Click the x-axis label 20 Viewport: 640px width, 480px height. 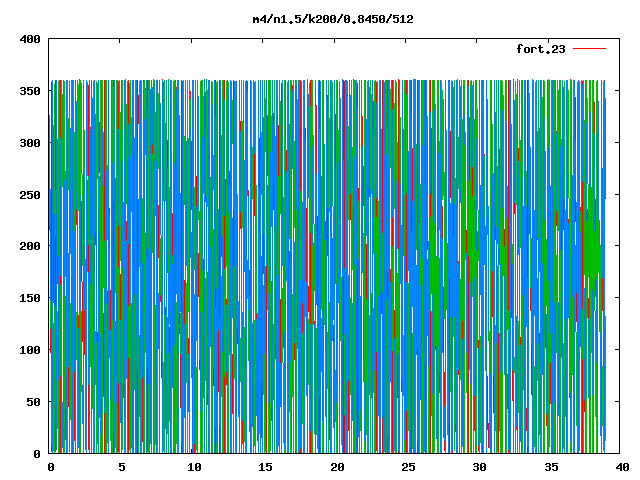tap(337, 467)
